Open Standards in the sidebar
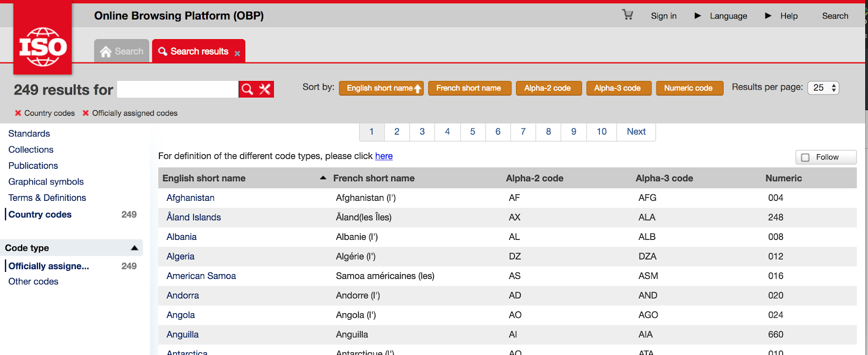This screenshot has width=868, height=355. click(x=29, y=134)
